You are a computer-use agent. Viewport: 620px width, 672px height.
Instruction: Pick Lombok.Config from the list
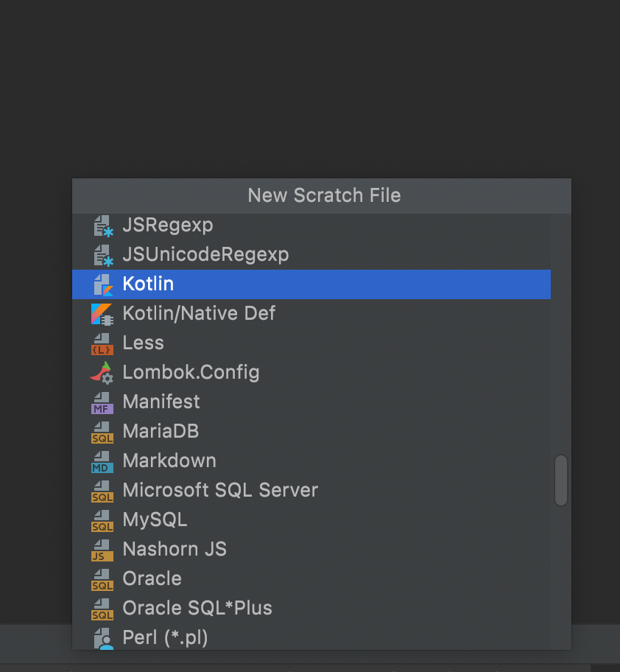[x=311, y=373]
